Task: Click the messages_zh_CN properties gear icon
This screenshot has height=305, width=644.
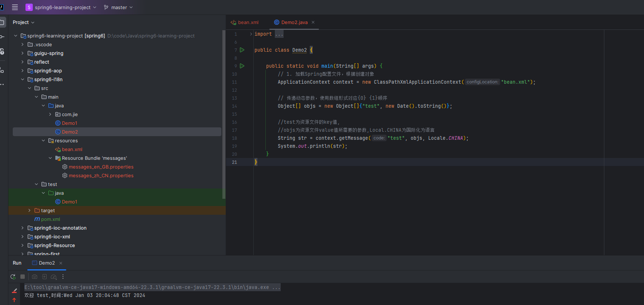Action: point(64,175)
